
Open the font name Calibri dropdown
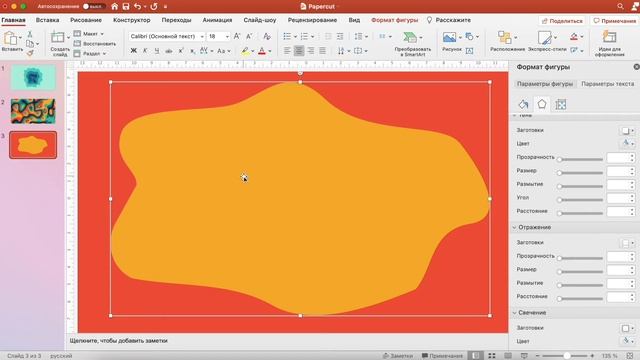click(202, 37)
